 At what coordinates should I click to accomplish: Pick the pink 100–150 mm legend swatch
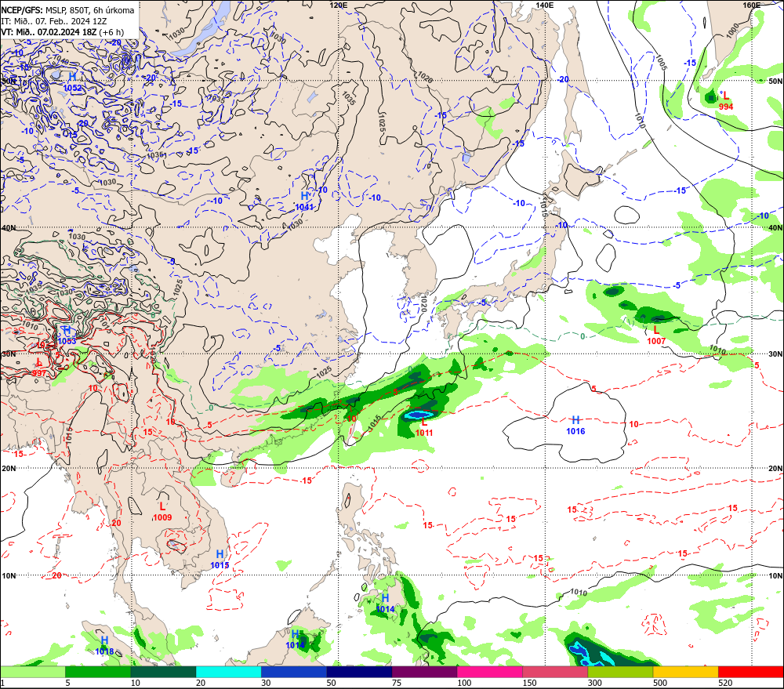489,672
